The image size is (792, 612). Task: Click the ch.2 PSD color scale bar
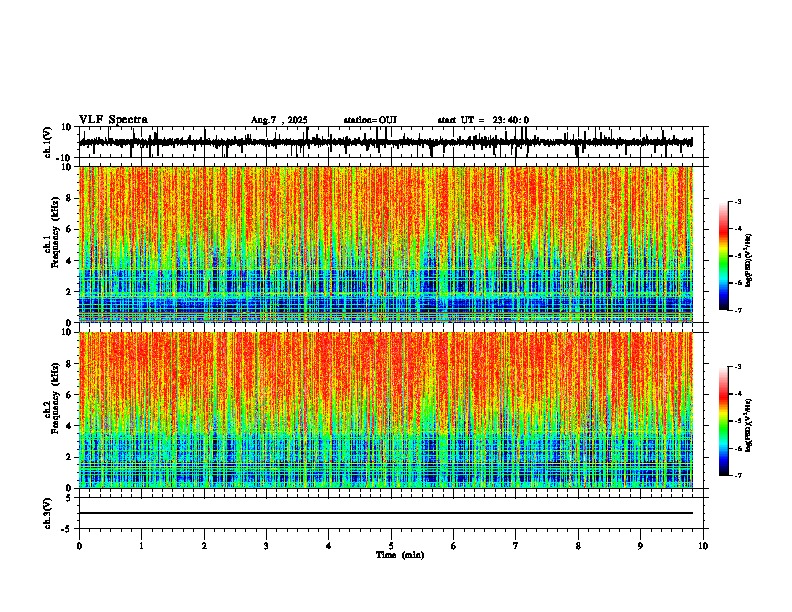[724, 421]
